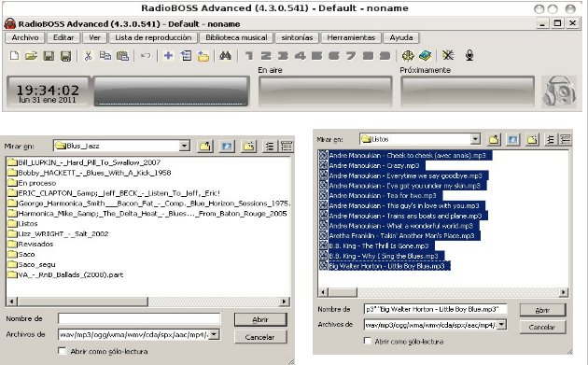Screen dimensions: 588x365
Task: Click the RadioBOSS headphones logo
Action: (559, 91)
